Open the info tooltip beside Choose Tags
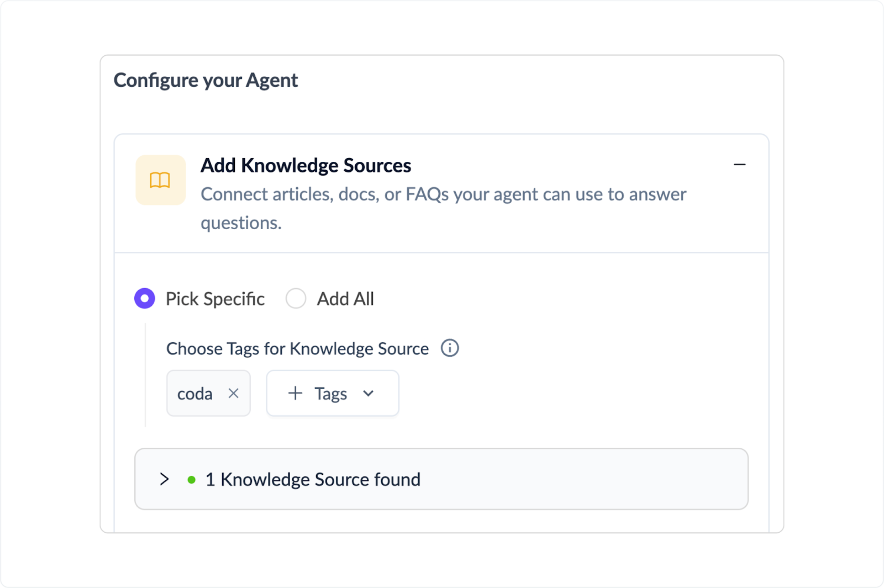884x588 pixels. pos(450,348)
